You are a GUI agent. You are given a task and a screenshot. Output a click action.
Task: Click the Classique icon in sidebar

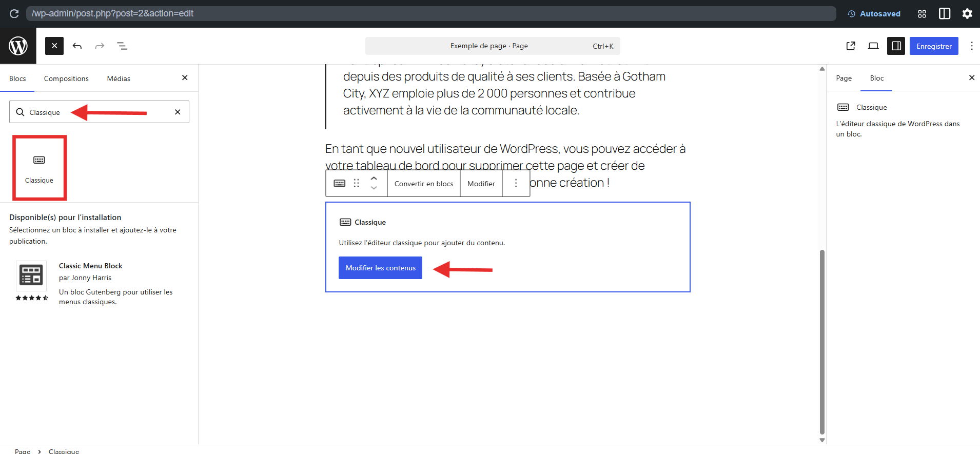[x=843, y=107]
